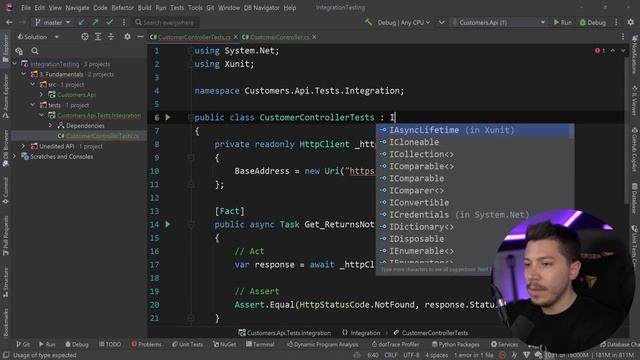Open the NuGet tool window
The image size is (640, 360).
(x=224, y=344)
